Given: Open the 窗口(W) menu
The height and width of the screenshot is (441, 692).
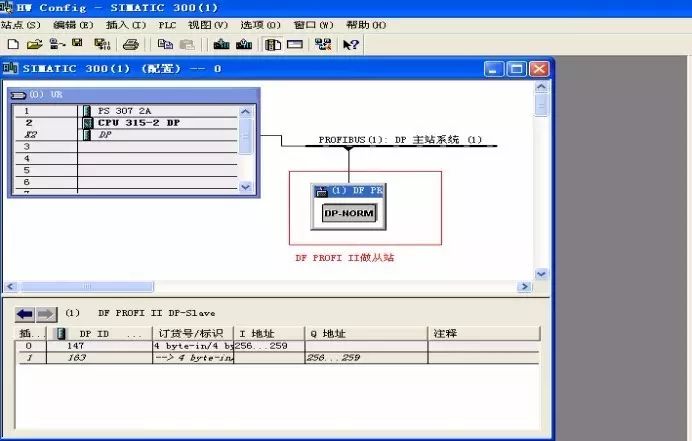Looking at the screenshot, I should click(314, 25).
